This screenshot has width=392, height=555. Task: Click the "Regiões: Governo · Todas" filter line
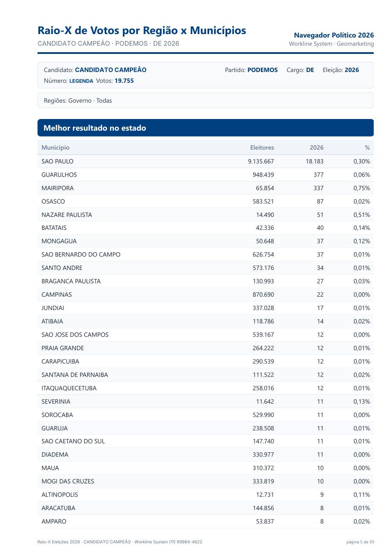tap(78, 100)
